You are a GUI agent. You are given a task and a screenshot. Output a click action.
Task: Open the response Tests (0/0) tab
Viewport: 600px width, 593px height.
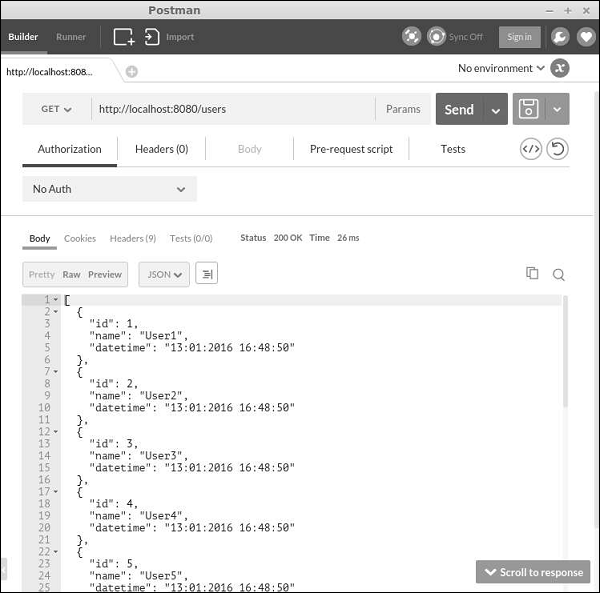coord(191,238)
